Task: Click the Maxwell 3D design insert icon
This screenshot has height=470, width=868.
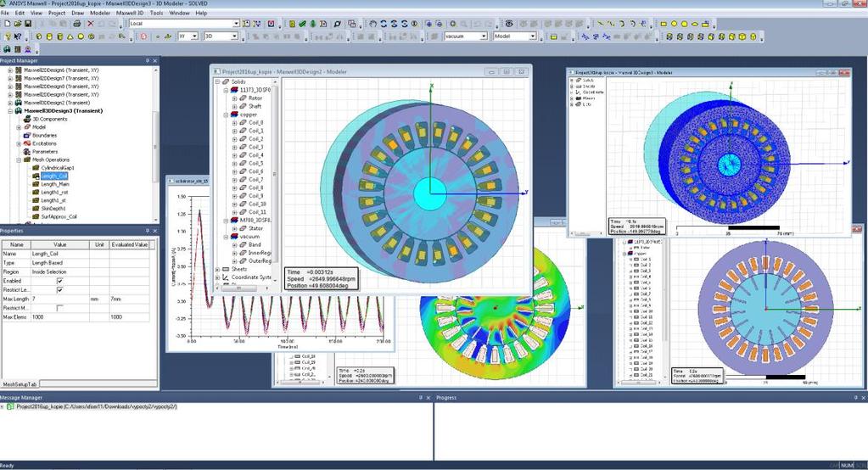Action: pos(7,49)
